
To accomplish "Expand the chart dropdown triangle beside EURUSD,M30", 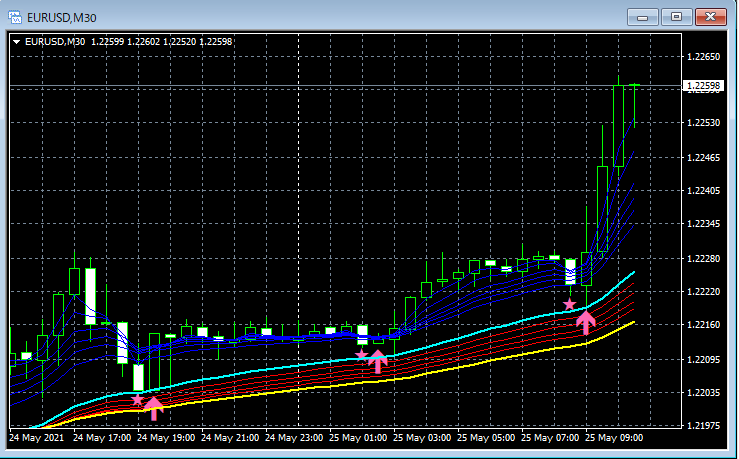I will tap(16, 42).
